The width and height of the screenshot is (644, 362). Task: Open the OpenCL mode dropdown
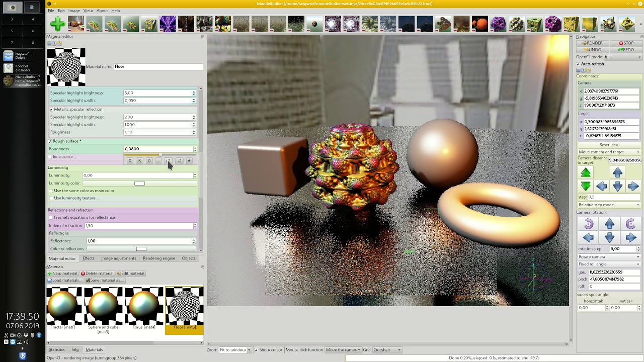[623, 57]
